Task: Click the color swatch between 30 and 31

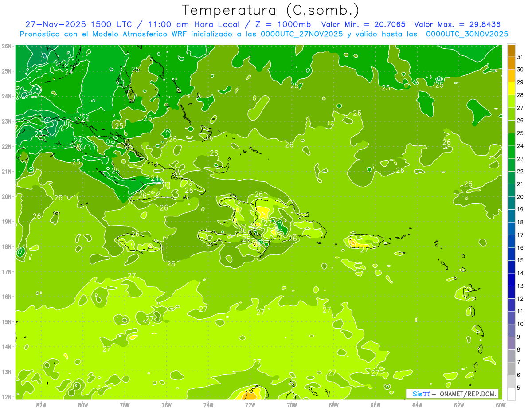Action: pyautogui.click(x=512, y=63)
